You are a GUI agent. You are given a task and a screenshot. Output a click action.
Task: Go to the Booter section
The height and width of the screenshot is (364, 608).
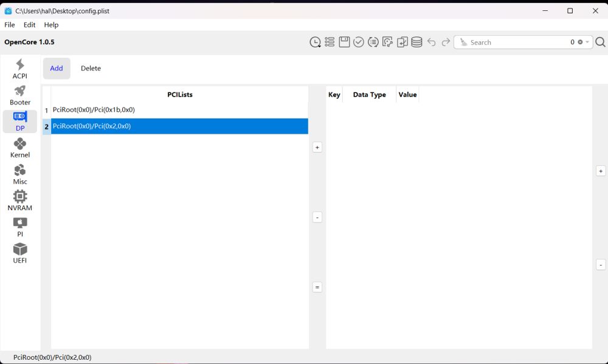(20, 95)
